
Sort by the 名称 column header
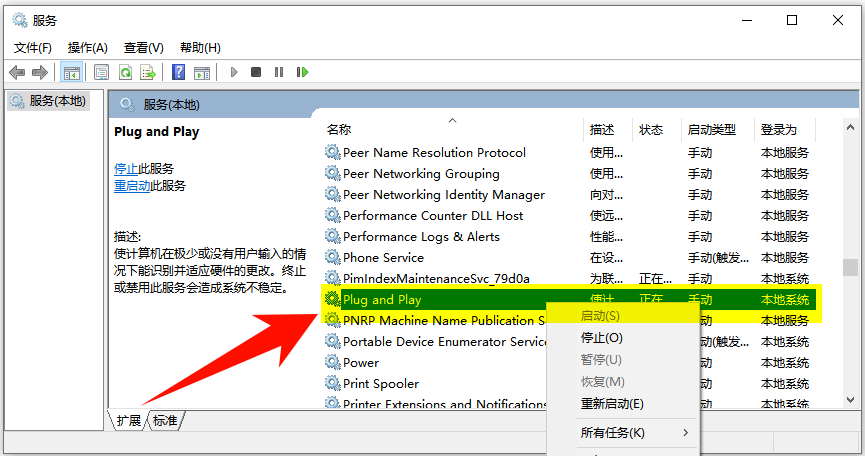click(452, 130)
